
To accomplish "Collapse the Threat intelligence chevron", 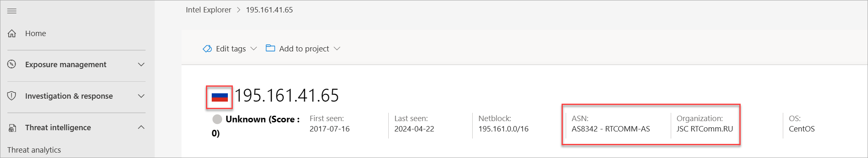I will coord(141,127).
